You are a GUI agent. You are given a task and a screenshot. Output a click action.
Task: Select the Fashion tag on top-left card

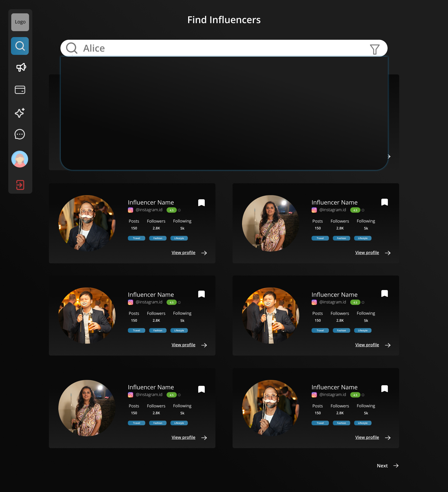pos(158,238)
